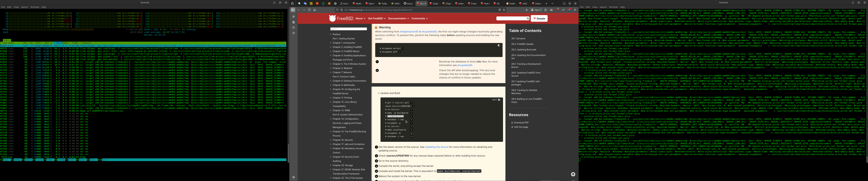Toggle reader view in address bar
868x181 pixels.
tap(499, 10)
